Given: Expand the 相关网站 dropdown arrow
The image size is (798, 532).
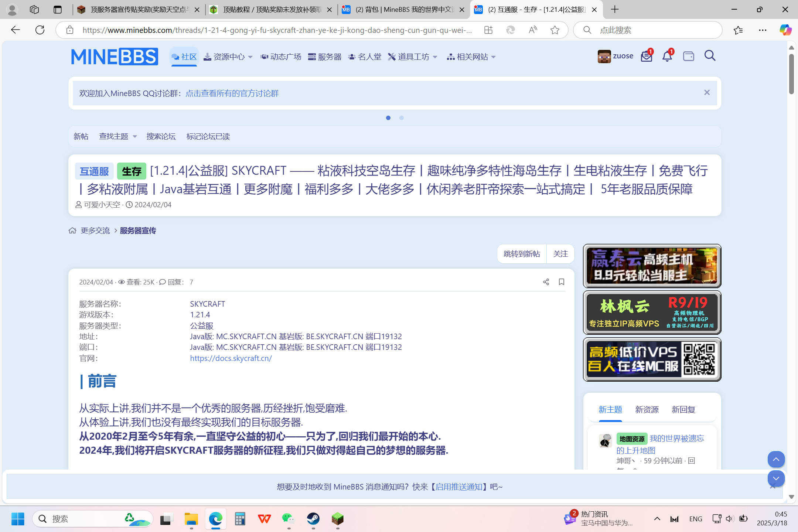Looking at the screenshot, I should coord(493,57).
